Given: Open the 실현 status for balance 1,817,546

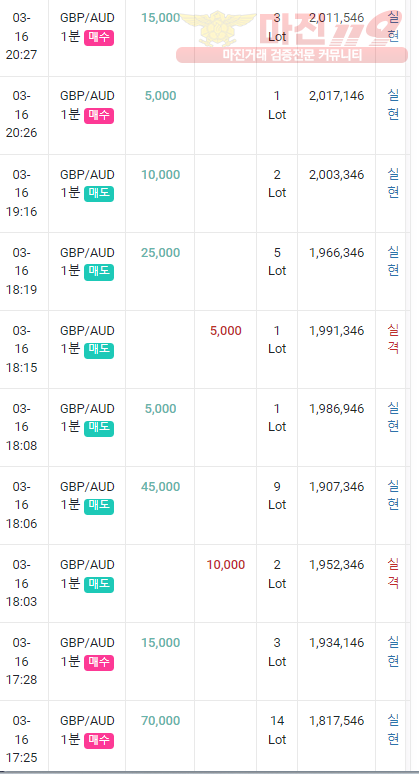Looking at the screenshot, I should click(x=393, y=730).
